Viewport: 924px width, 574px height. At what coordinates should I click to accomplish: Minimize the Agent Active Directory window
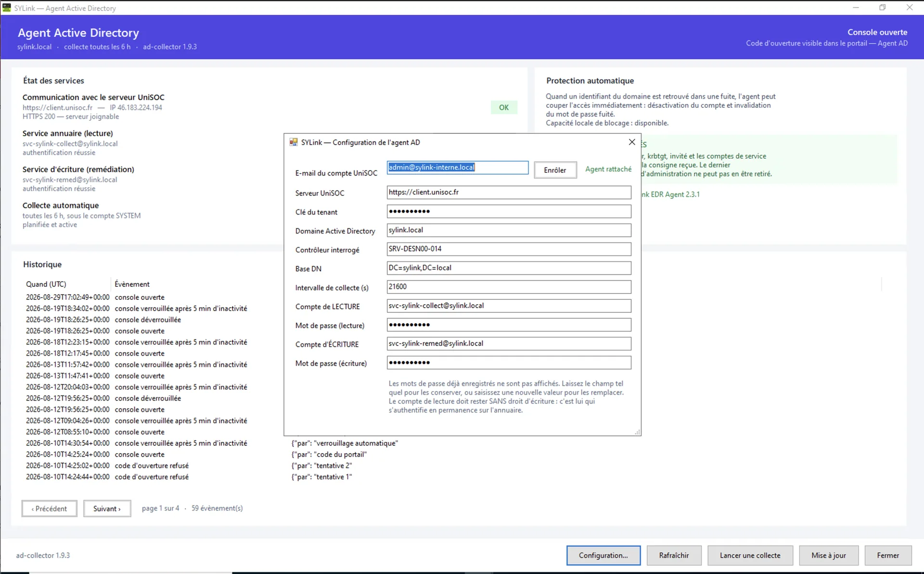(856, 8)
